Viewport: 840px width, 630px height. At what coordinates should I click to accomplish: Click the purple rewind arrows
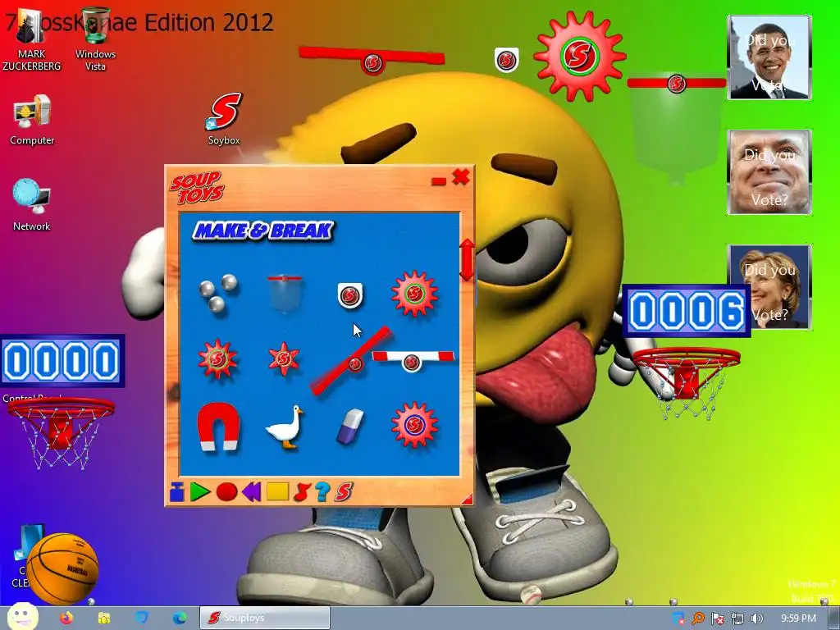pyautogui.click(x=251, y=491)
